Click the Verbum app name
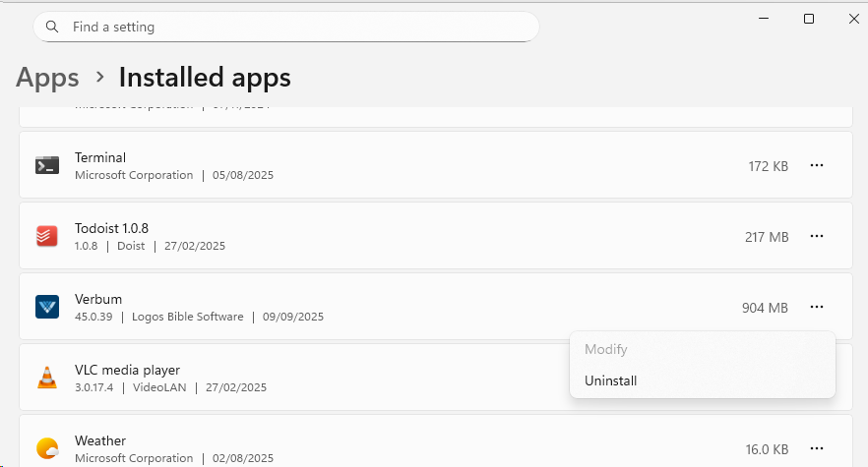The width and height of the screenshot is (868, 467). [98, 299]
